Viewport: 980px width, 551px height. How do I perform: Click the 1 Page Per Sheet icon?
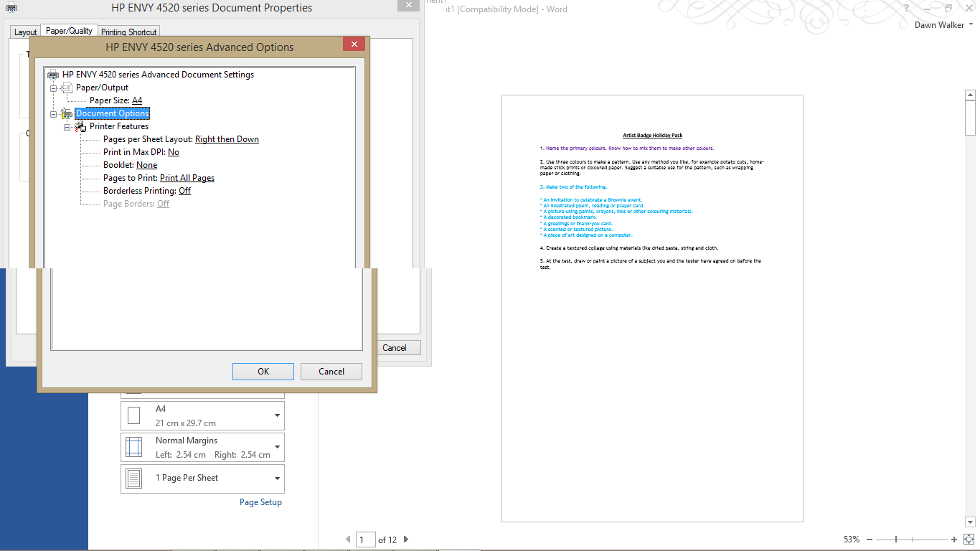tap(133, 479)
